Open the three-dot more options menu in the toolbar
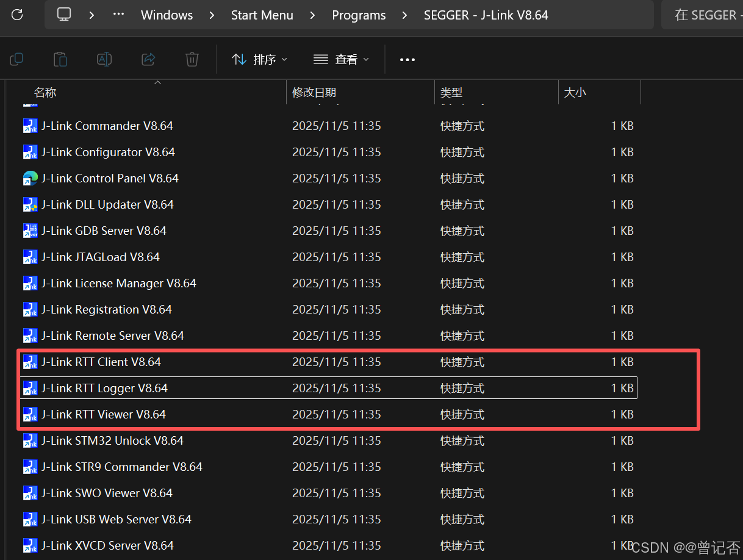 pos(407,60)
